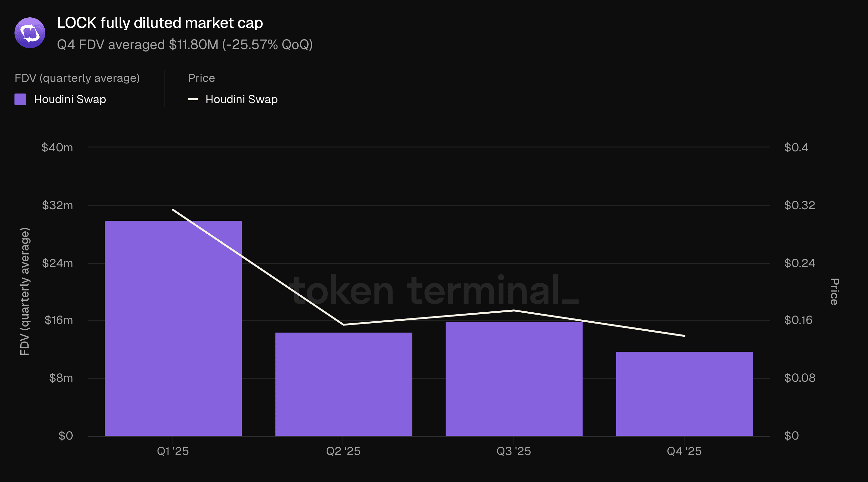Click the $0.4 right price axis label

coord(796,147)
